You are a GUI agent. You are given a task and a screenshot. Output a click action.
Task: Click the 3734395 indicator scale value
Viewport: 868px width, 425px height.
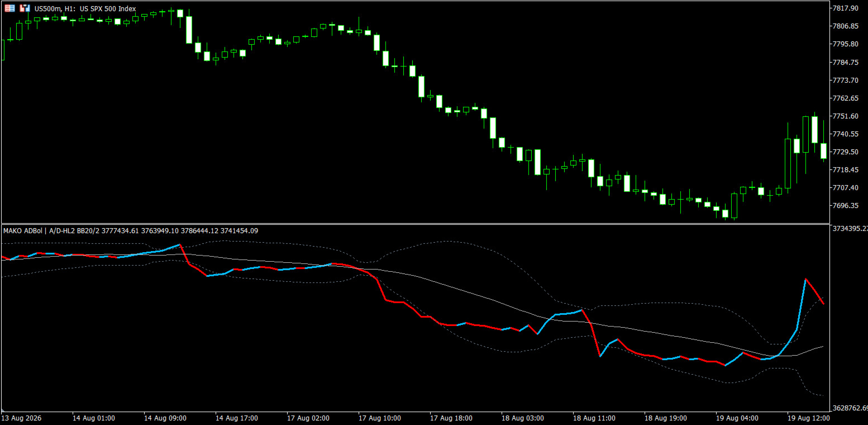[850, 228]
